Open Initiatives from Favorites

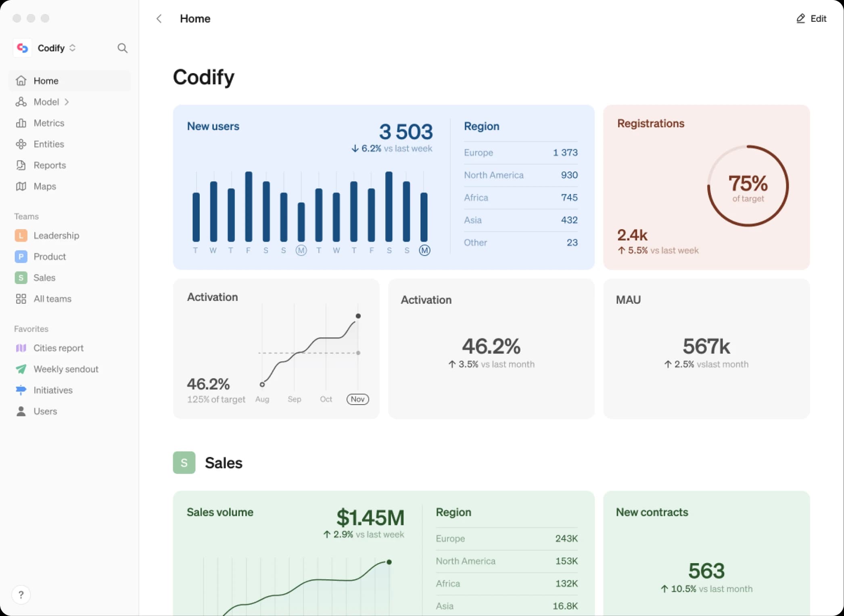(x=53, y=390)
